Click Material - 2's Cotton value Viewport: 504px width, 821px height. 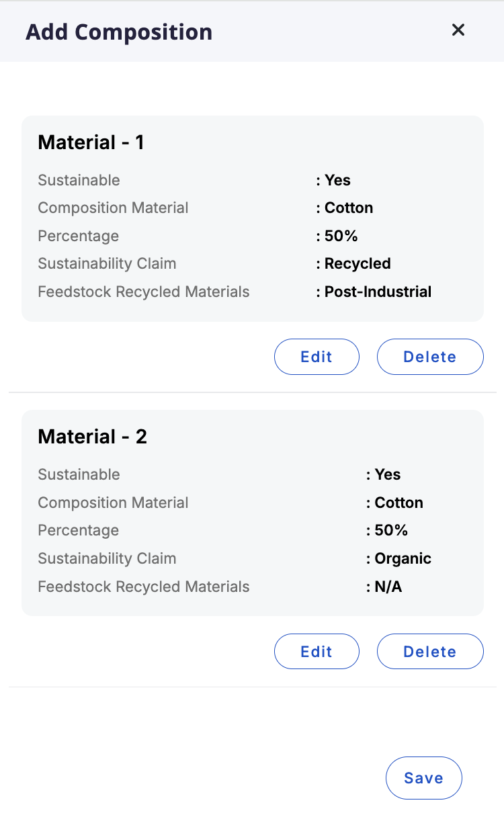398,503
